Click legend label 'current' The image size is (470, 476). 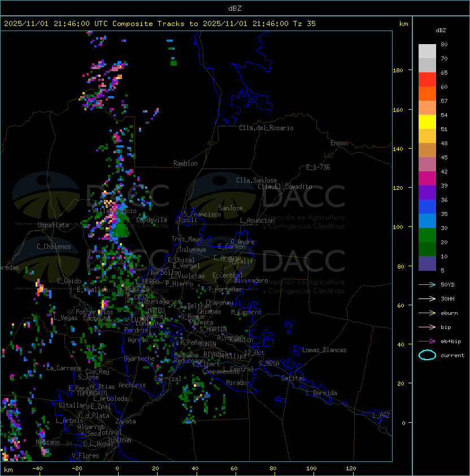[x=452, y=356]
